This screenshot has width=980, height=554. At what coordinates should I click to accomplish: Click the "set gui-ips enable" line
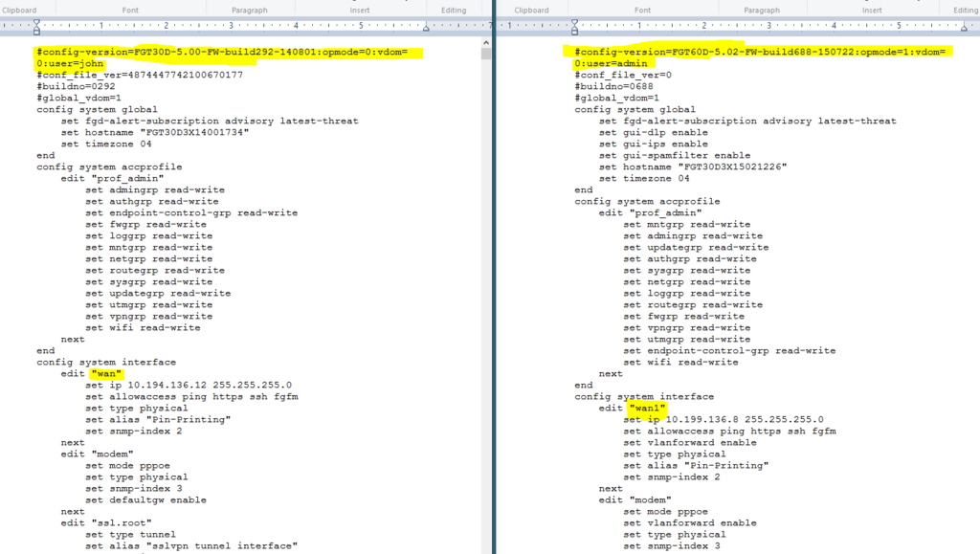653,144
